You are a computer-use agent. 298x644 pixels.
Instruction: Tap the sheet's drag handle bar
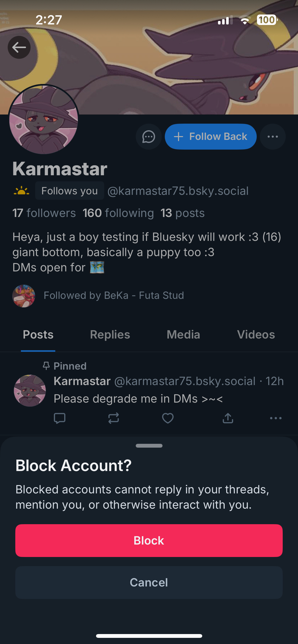(149, 446)
